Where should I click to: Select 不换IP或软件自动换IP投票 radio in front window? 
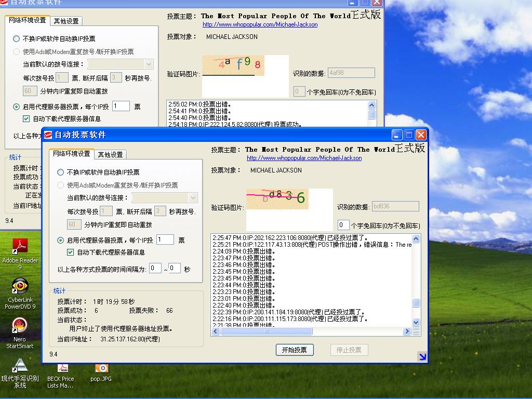[61, 172]
